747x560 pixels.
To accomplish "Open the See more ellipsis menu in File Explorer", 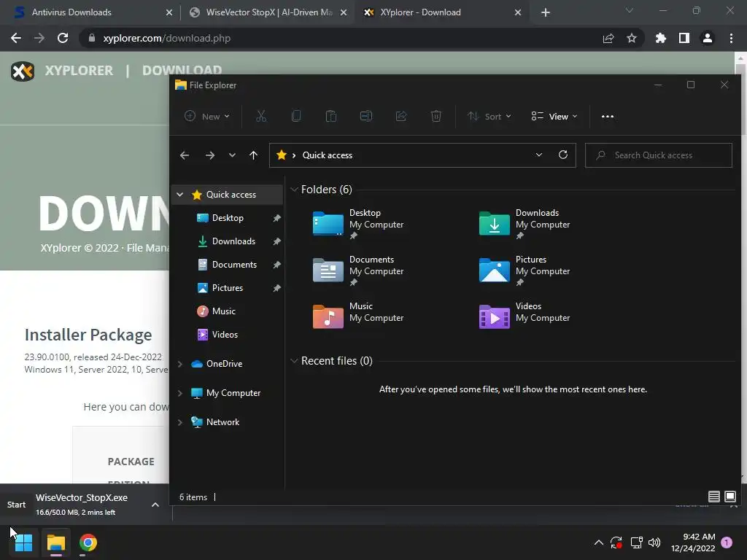I will coord(608,116).
